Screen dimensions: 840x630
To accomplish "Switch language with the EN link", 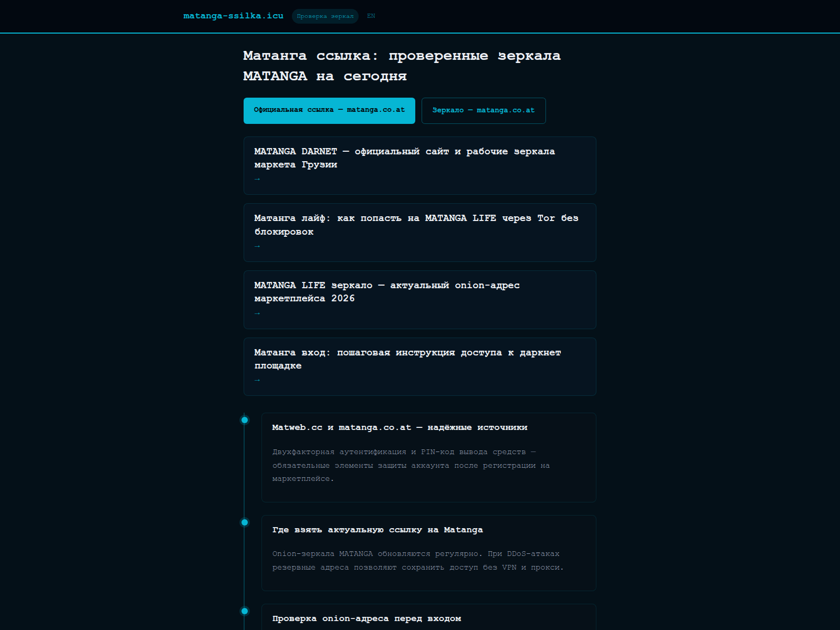I will (371, 16).
